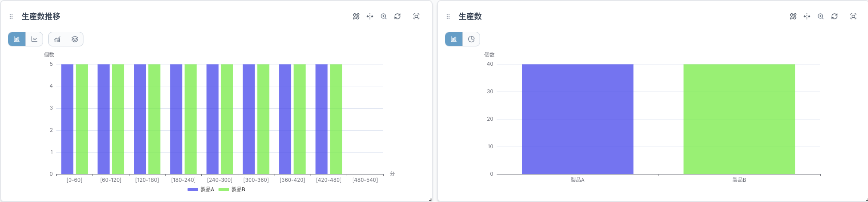Screen dimensions: 868x202
Task: Switch 生産数推移 to line chart view
Action: (x=34, y=39)
